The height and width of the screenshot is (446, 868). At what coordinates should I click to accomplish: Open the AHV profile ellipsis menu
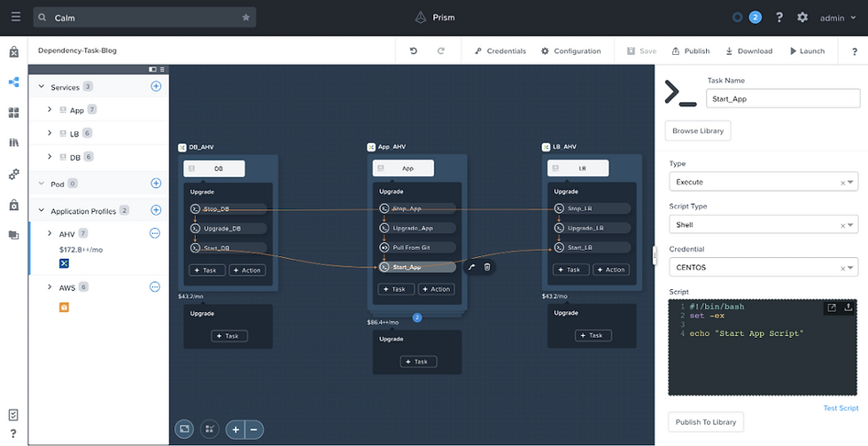[x=155, y=233]
